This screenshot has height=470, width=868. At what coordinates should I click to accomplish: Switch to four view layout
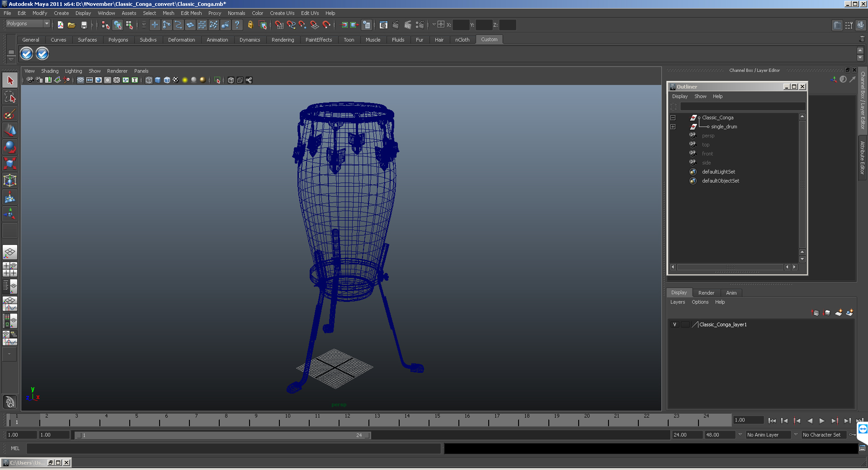click(x=10, y=269)
